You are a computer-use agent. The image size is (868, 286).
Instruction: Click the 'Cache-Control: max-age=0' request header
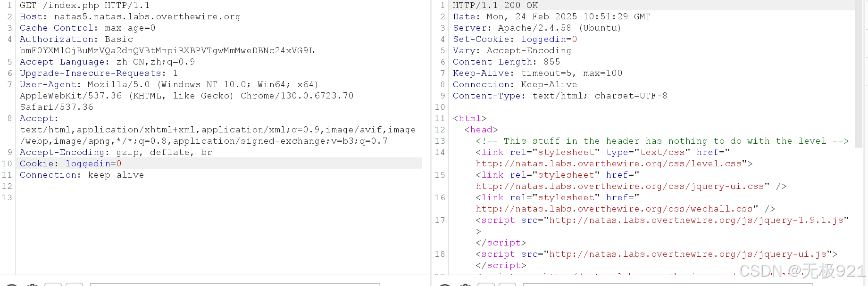pyautogui.click(x=87, y=28)
